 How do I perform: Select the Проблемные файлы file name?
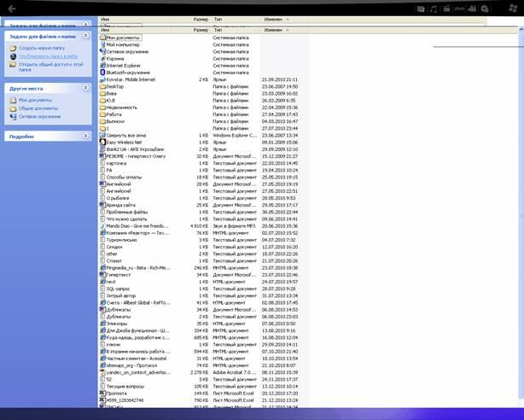tap(127, 212)
